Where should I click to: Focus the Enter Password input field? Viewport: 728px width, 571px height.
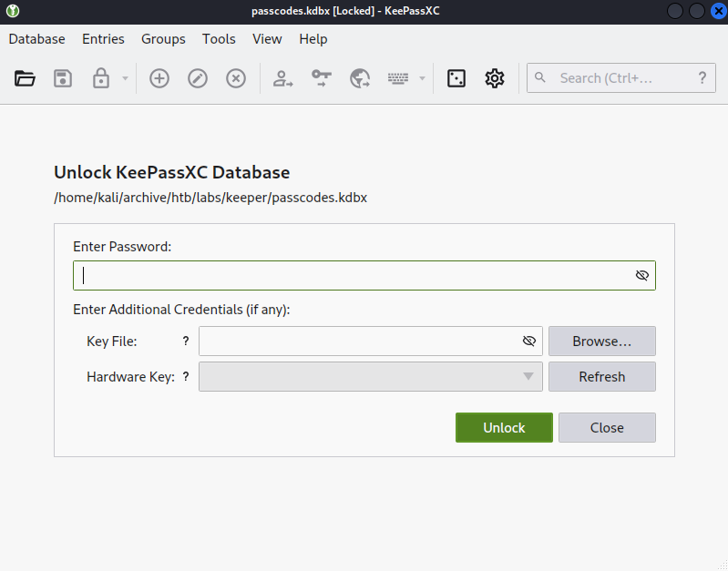tap(364, 275)
